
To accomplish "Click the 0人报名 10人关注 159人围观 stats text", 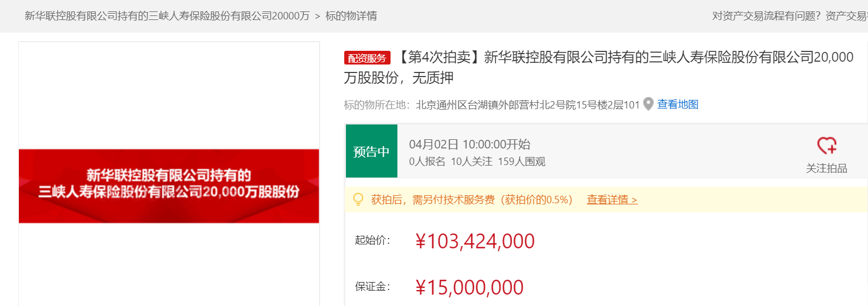I will 477,162.
